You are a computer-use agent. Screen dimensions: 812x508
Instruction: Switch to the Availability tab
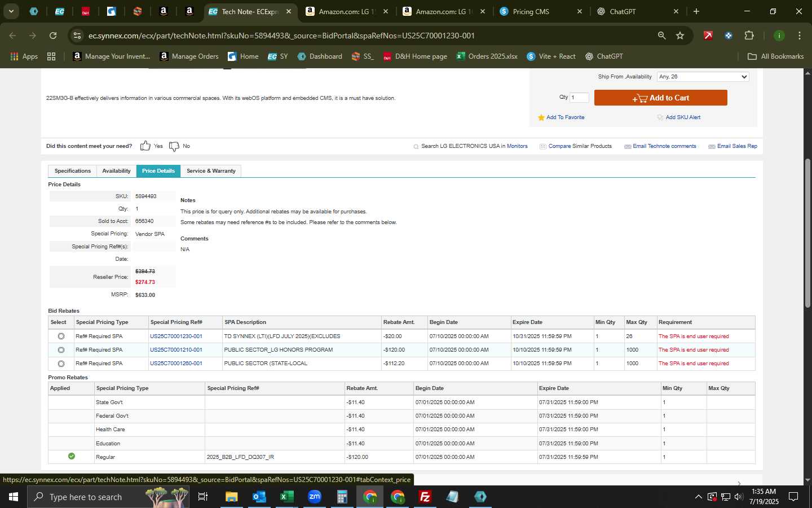(116, 171)
